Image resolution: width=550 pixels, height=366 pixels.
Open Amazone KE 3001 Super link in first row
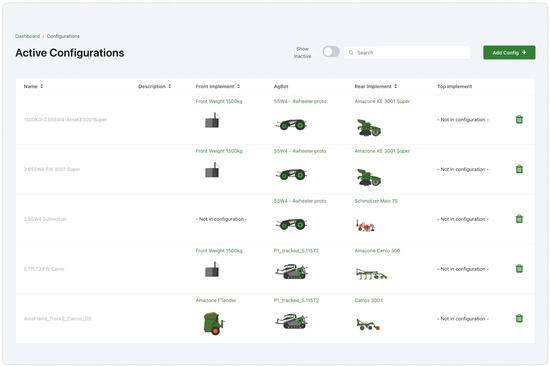(382, 101)
